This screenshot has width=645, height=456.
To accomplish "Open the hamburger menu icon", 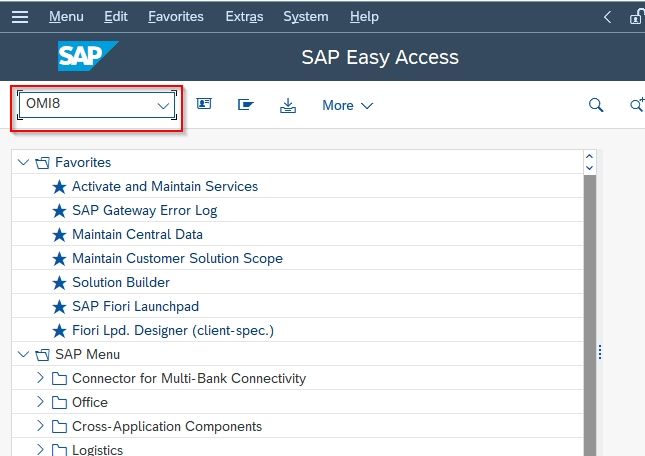I will (20, 17).
